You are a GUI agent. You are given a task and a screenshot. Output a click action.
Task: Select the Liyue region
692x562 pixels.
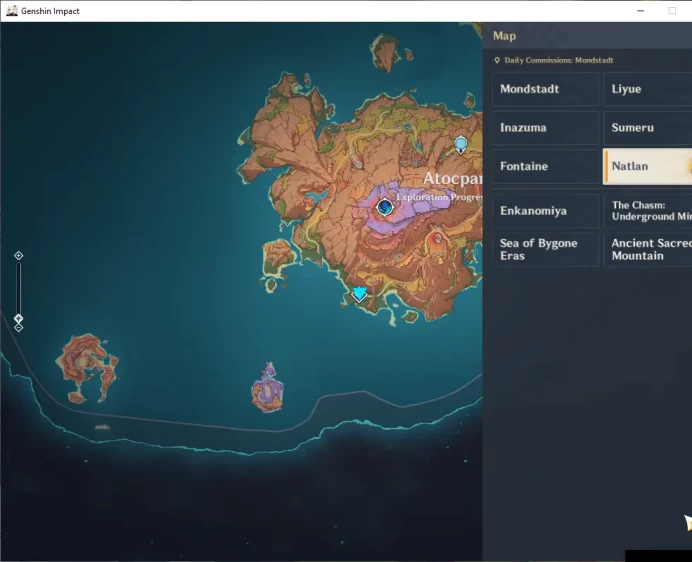[x=647, y=89]
